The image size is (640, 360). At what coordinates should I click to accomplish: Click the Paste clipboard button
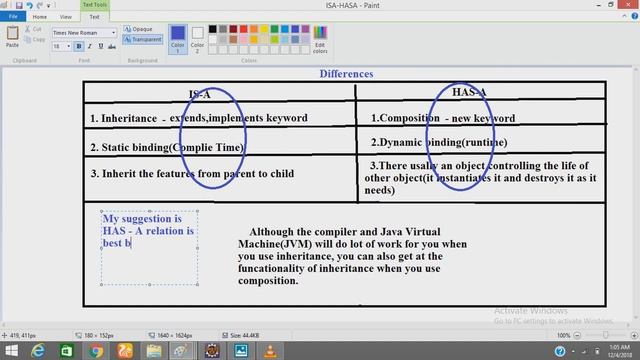pyautogui.click(x=12, y=37)
